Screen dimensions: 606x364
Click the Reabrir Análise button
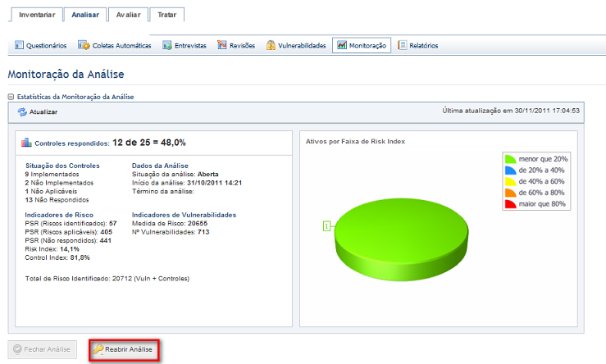124,349
